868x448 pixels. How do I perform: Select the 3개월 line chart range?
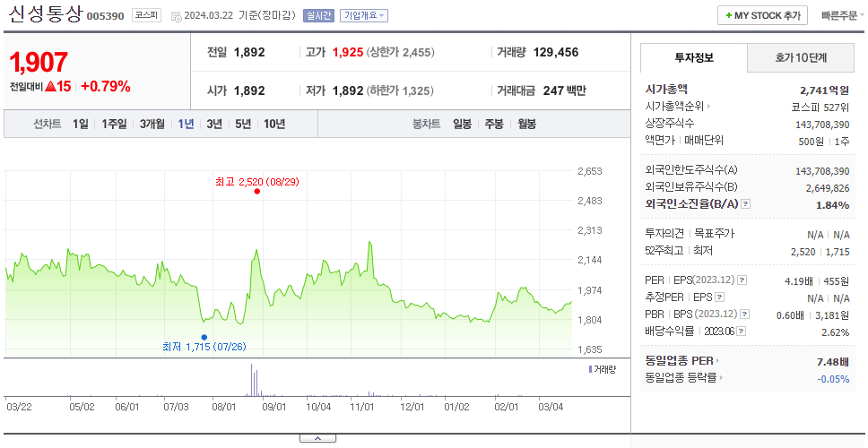click(x=152, y=124)
